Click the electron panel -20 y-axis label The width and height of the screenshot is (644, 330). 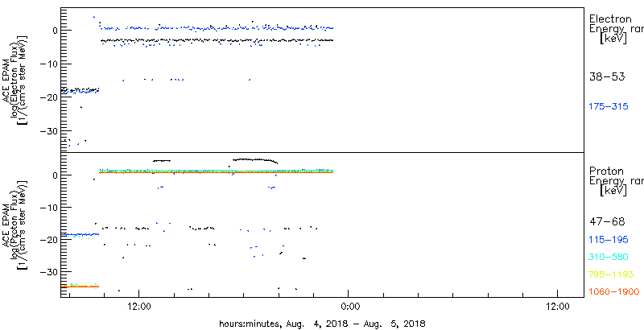(51, 97)
